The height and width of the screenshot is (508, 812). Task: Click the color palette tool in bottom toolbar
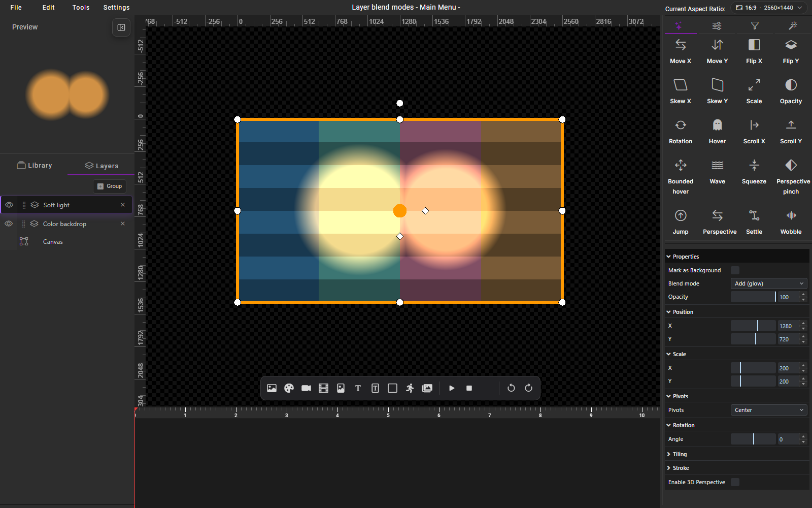pos(289,388)
